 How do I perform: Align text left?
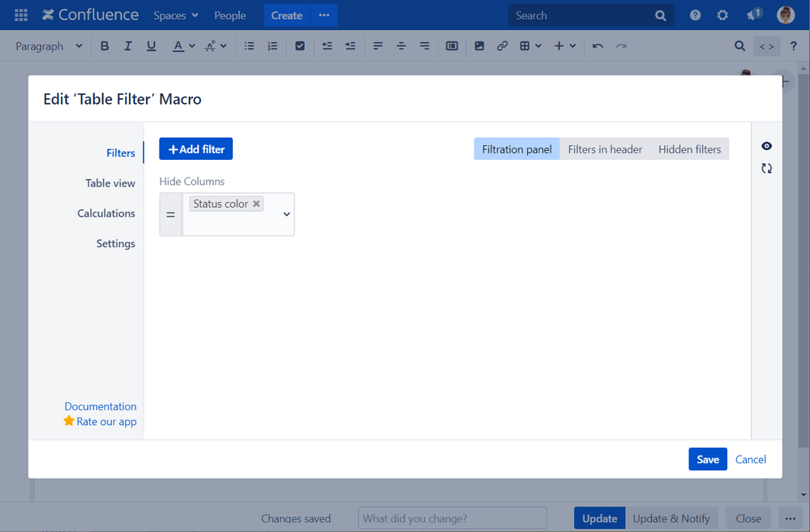click(378, 46)
